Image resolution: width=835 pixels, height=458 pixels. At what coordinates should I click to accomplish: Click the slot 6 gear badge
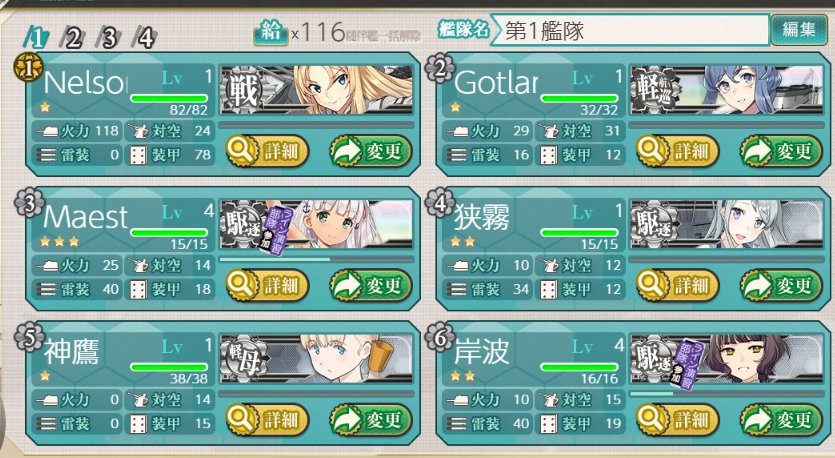[439, 337]
